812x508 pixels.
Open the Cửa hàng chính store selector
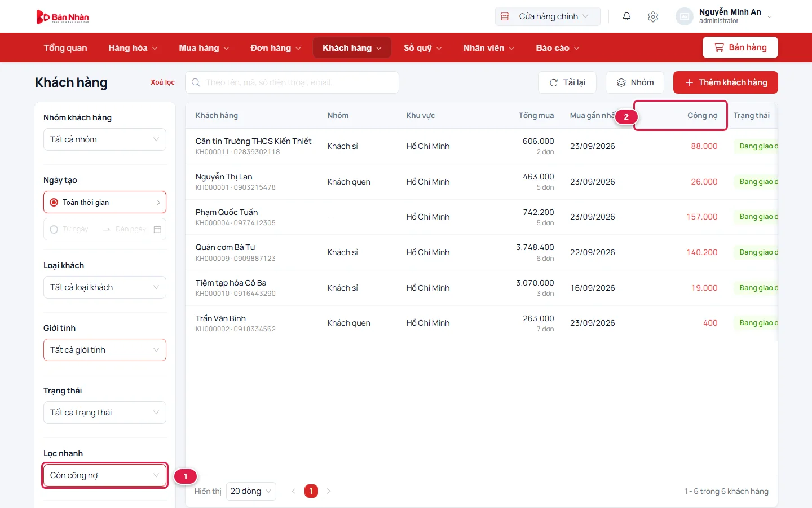548,16
